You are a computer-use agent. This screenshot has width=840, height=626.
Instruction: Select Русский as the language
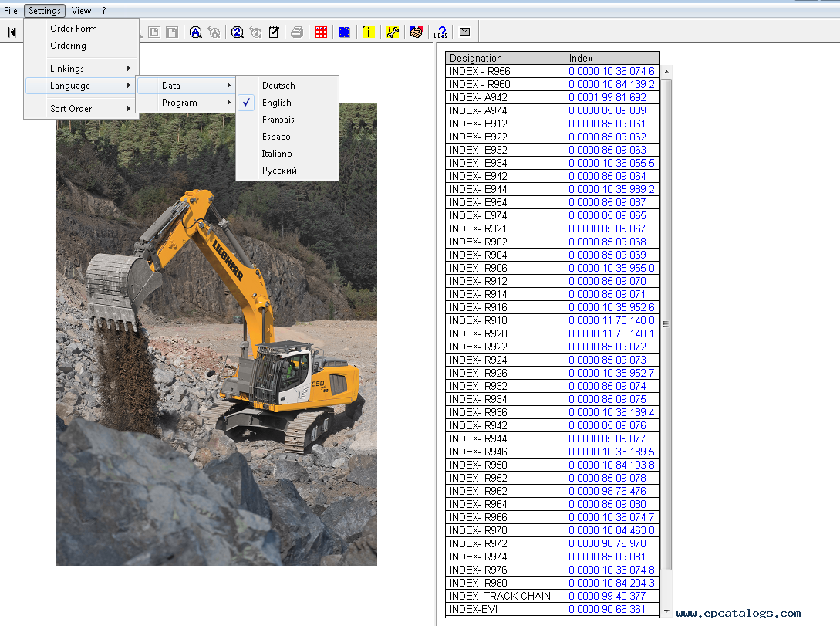287,171
